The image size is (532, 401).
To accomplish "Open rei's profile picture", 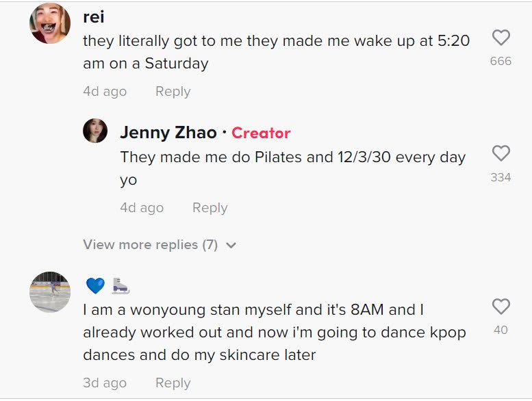I will 50,24.
